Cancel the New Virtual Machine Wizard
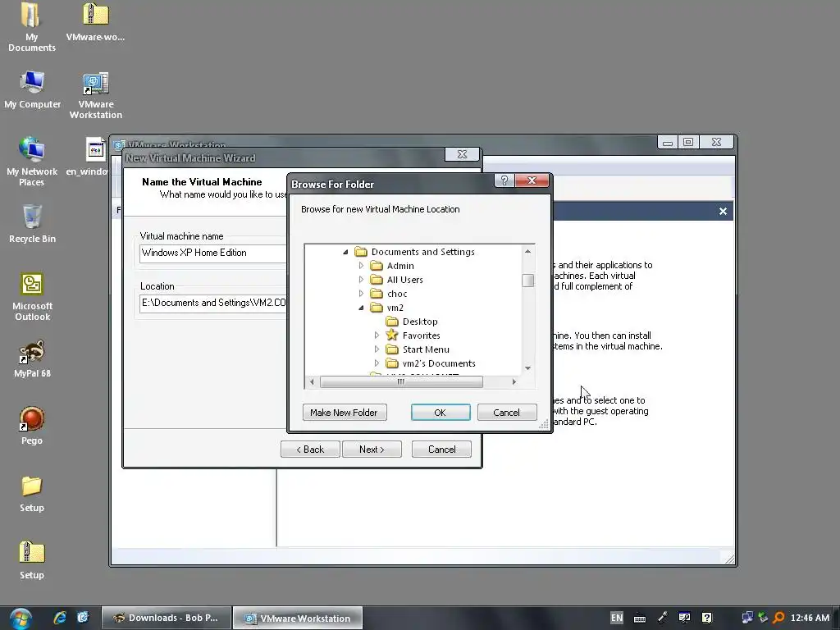This screenshot has height=630, width=840. pyautogui.click(x=441, y=450)
